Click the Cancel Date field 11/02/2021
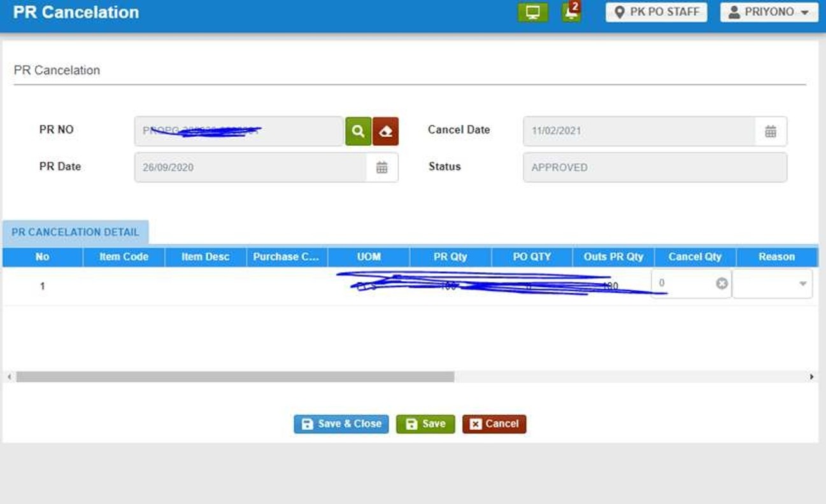 [639, 131]
